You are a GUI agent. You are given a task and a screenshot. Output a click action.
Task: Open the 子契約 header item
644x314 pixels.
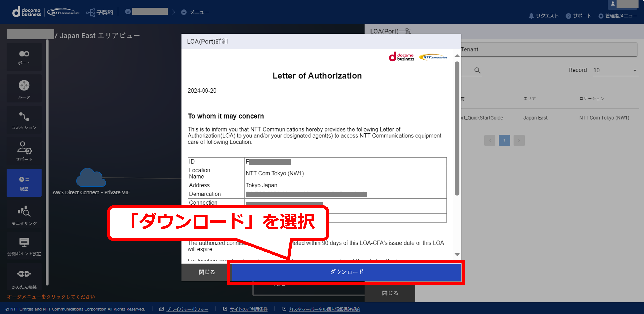(x=105, y=12)
